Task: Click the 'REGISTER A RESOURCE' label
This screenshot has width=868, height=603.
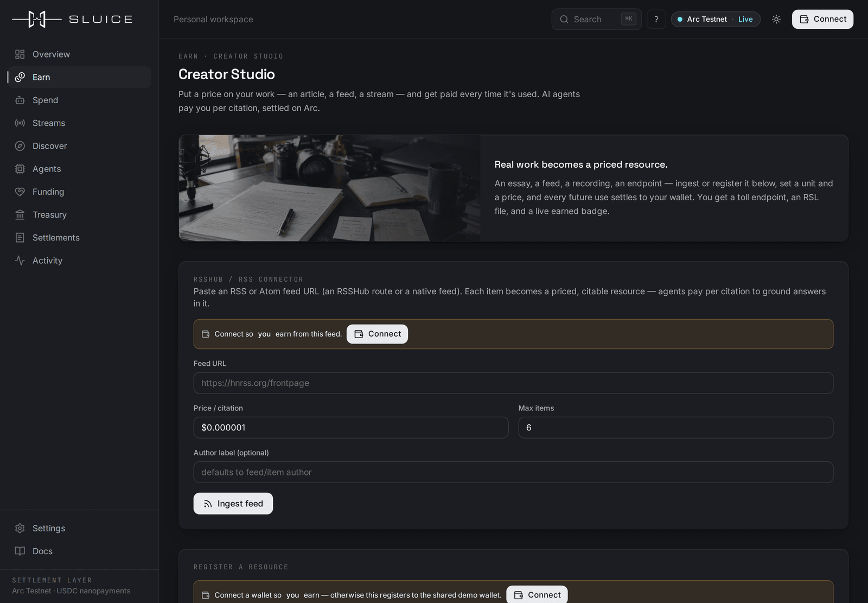Action: click(241, 567)
